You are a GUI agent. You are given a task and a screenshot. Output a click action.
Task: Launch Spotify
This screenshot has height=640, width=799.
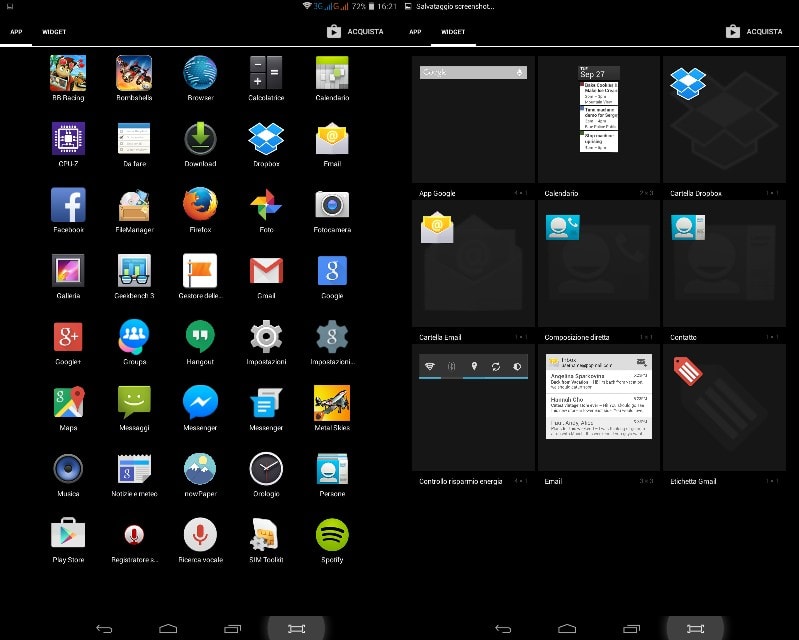332,534
